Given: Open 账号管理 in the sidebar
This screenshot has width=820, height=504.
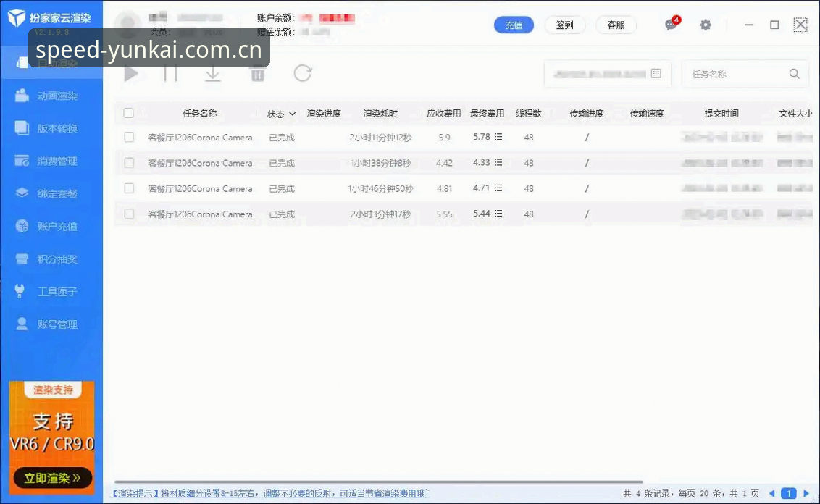Looking at the screenshot, I should pyautogui.click(x=51, y=324).
